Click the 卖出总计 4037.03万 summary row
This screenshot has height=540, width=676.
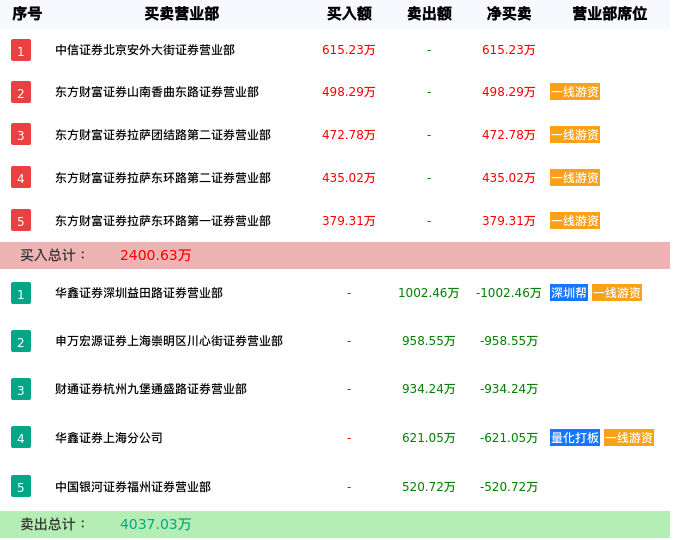pyautogui.click(x=335, y=524)
